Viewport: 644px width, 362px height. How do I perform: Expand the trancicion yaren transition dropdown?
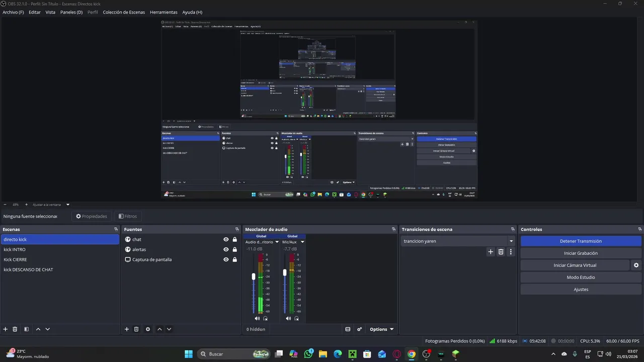tap(511, 241)
